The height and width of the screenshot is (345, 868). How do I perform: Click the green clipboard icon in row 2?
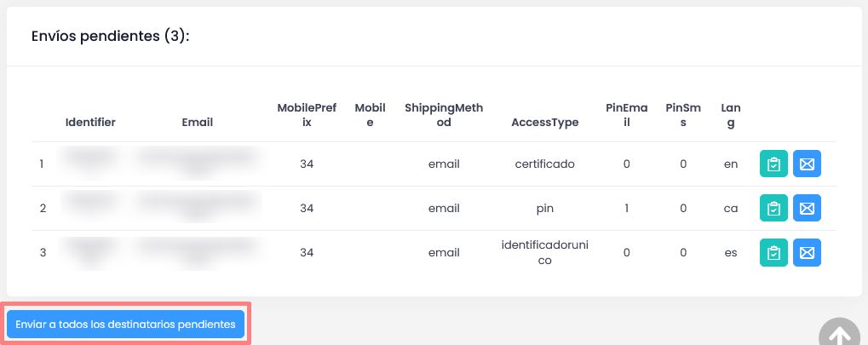point(773,209)
